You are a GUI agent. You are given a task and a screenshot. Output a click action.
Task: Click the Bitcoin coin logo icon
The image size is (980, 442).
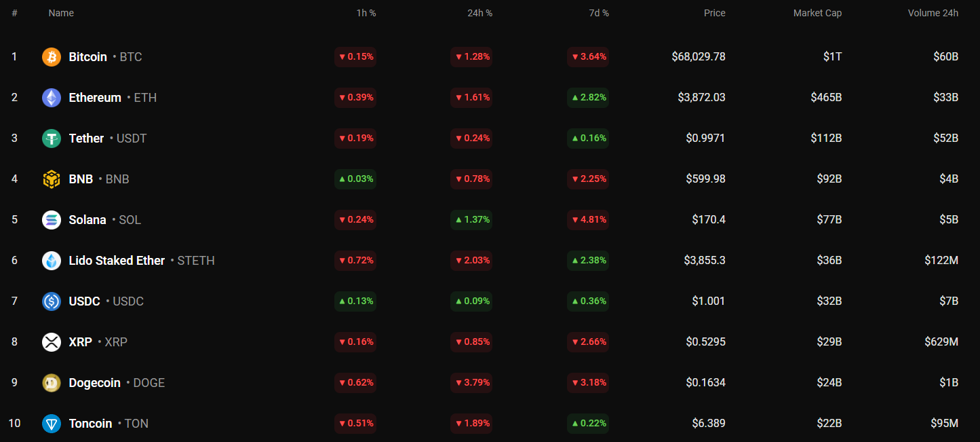52,57
